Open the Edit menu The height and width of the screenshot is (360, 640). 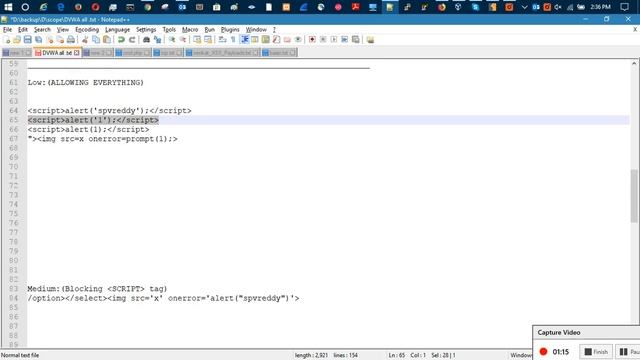[x=23, y=30]
